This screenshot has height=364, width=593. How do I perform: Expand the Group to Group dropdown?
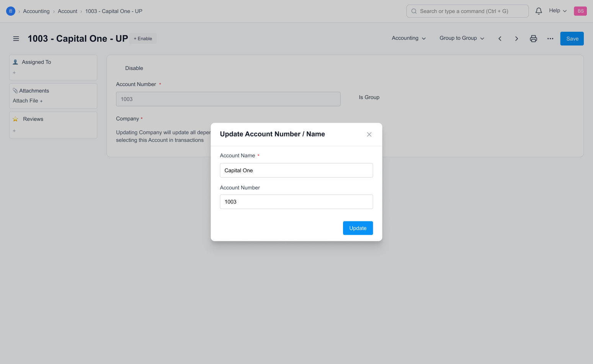pyautogui.click(x=462, y=38)
